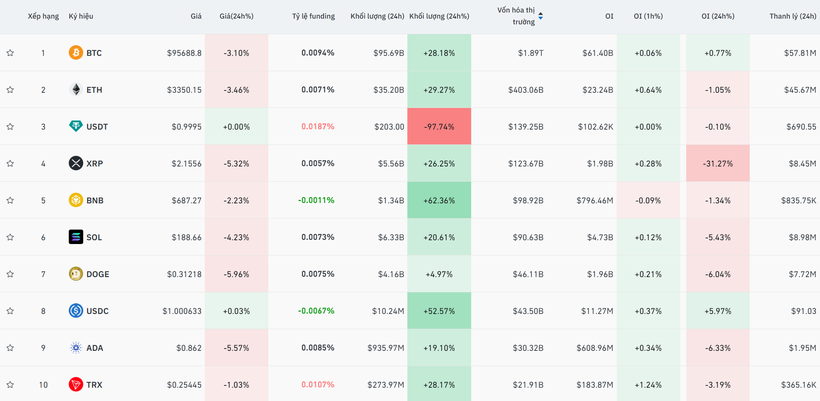Click the red -97.74% volume cell

click(438, 127)
